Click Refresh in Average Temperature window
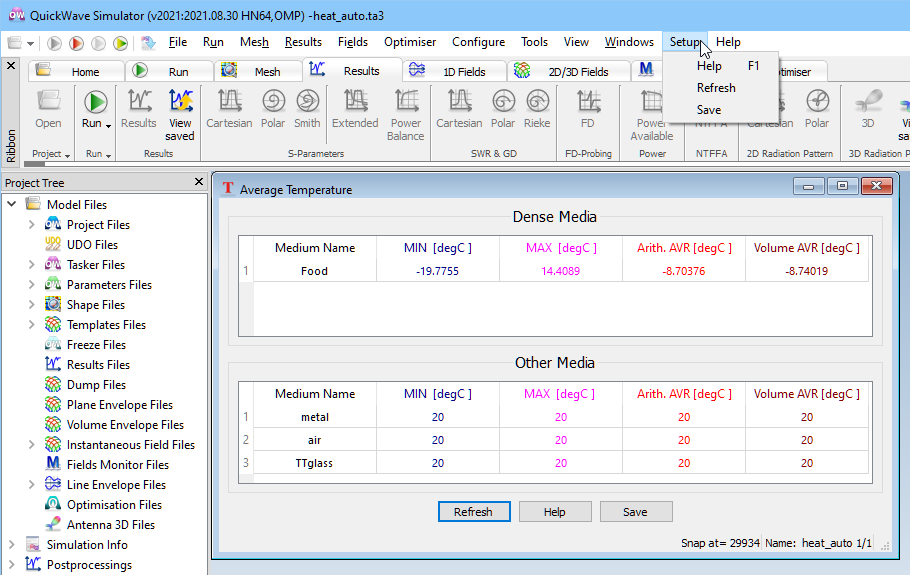Image resolution: width=910 pixels, height=575 pixels. (x=474, y=512)
